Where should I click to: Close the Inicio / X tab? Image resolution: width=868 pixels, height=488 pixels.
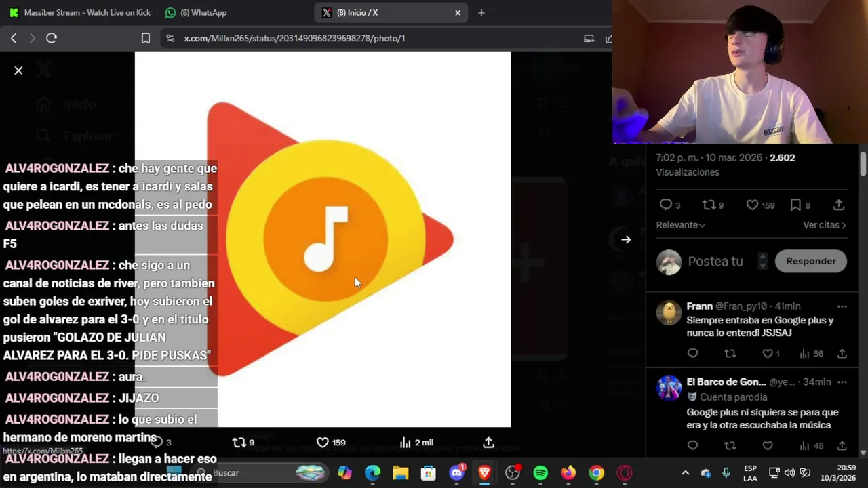pos(458,12)
